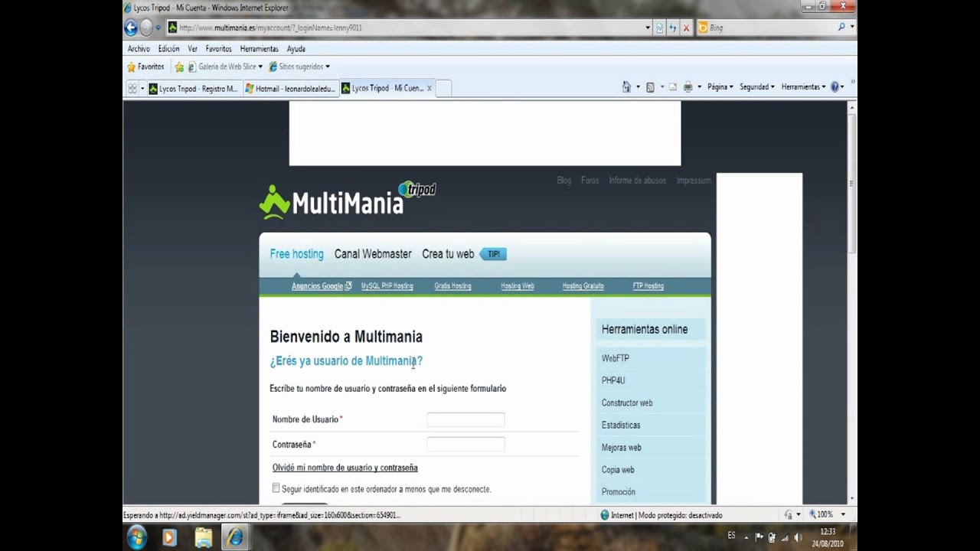Add to favorites bar star icon
This screenshot has height=551, width=980.
(179, 67)
